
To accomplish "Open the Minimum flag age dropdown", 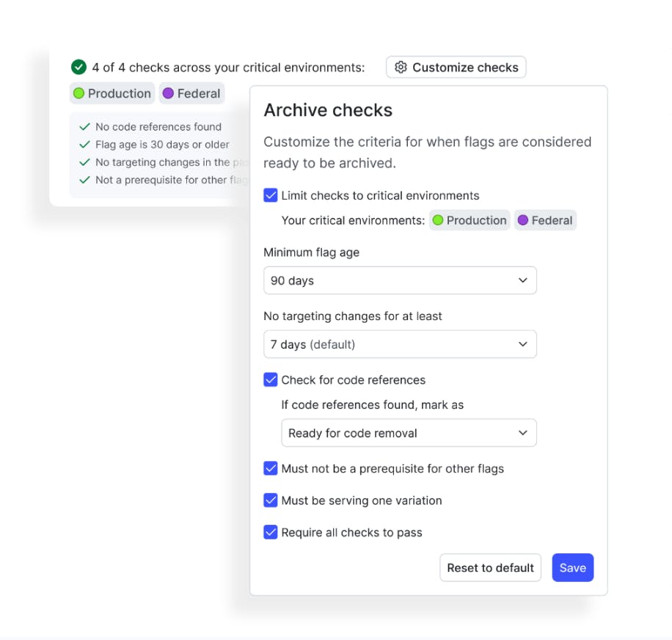I will [400, 280].
